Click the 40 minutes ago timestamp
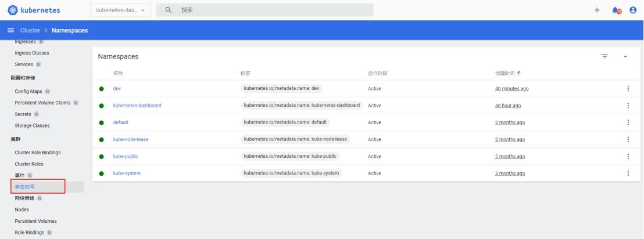The height and width of the screenshot is (239, 644). (x=511, y=89)
